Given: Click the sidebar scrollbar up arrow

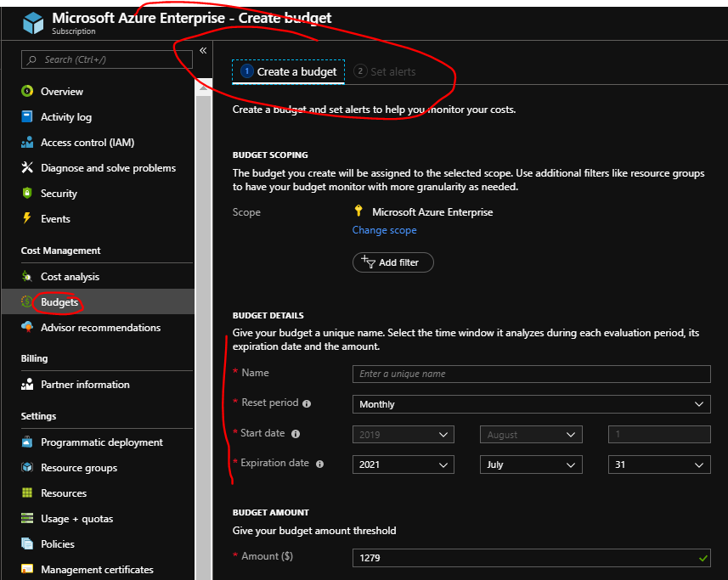Looking at the screenshot, I should click(x=203, y=87).
